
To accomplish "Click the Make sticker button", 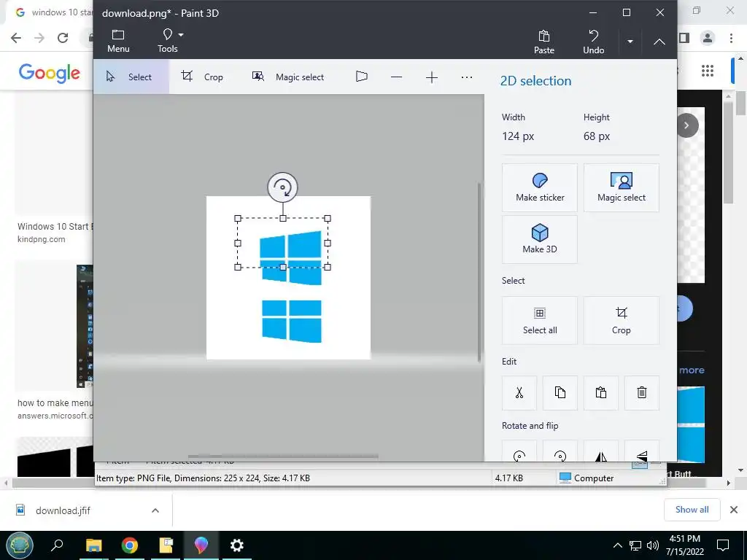I will [x=539, y=187].
